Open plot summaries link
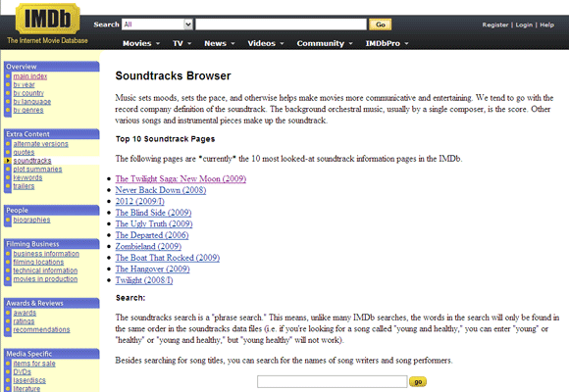569x392 pixels. 37,169
